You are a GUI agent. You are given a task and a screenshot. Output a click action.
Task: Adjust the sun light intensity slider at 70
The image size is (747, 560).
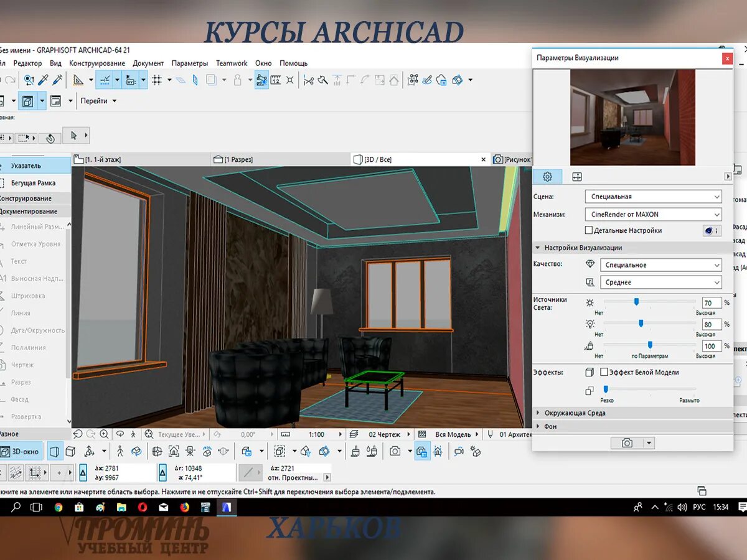click(x=636, y=302)
